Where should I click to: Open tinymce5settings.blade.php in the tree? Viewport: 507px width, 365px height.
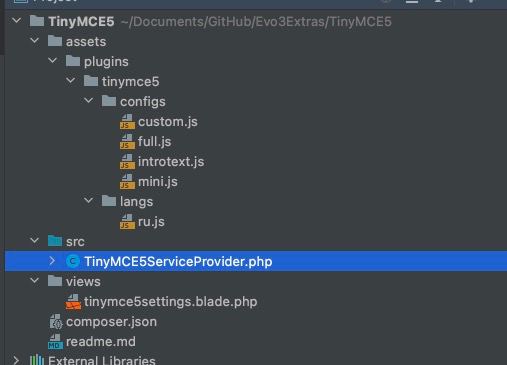click(x=171, y=302)
